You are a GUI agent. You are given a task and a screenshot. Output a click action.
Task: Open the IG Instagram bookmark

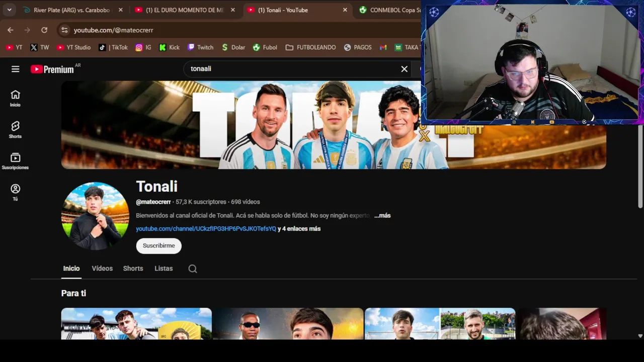(143, 47)
